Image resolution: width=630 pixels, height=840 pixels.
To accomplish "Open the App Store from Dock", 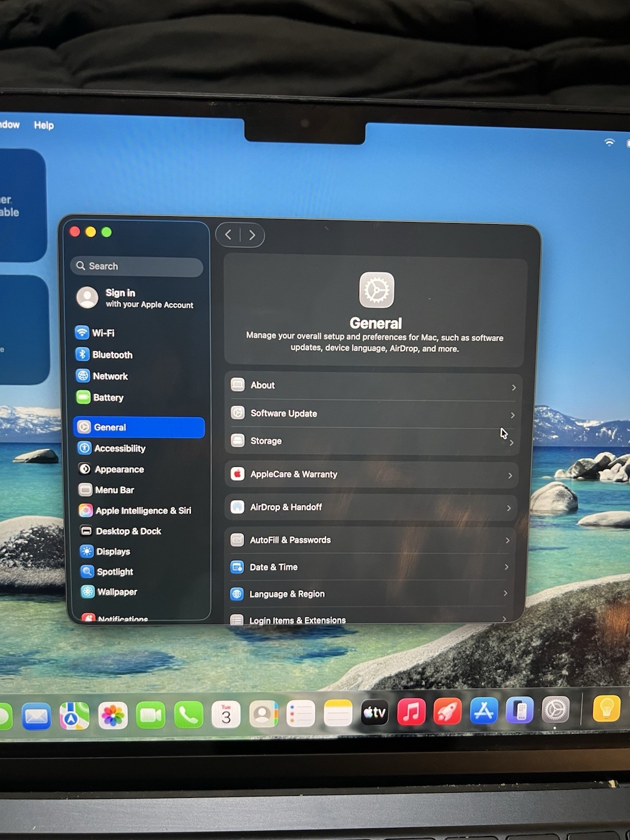I will (x=484, y=711).
